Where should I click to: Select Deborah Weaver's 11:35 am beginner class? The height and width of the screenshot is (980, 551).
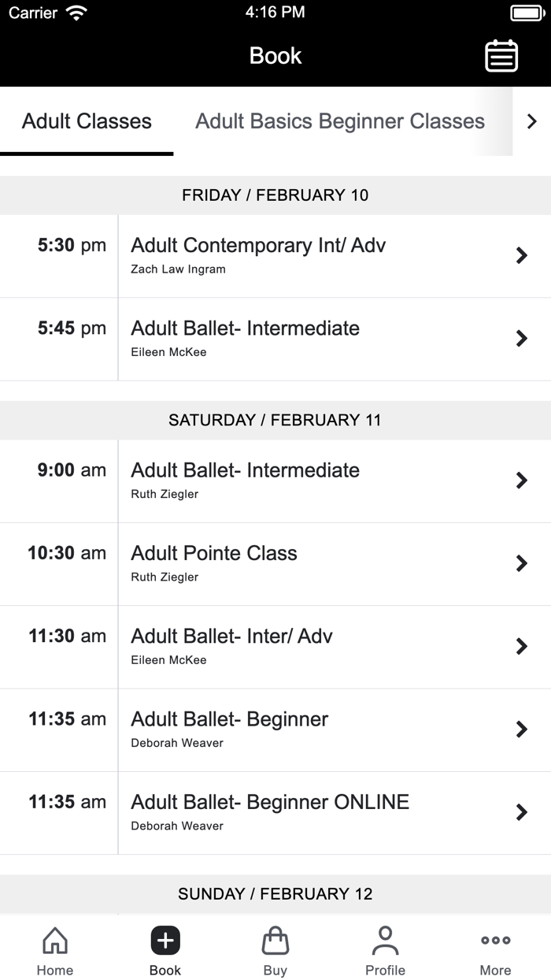click(x=521, y=729)
